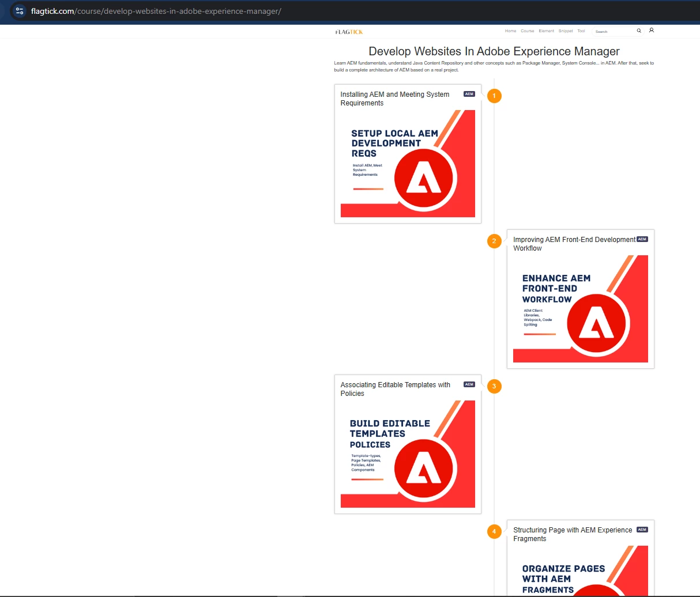Open the Snippet menu item
Screen dimensions: 700x597
[x=566, y=31]
